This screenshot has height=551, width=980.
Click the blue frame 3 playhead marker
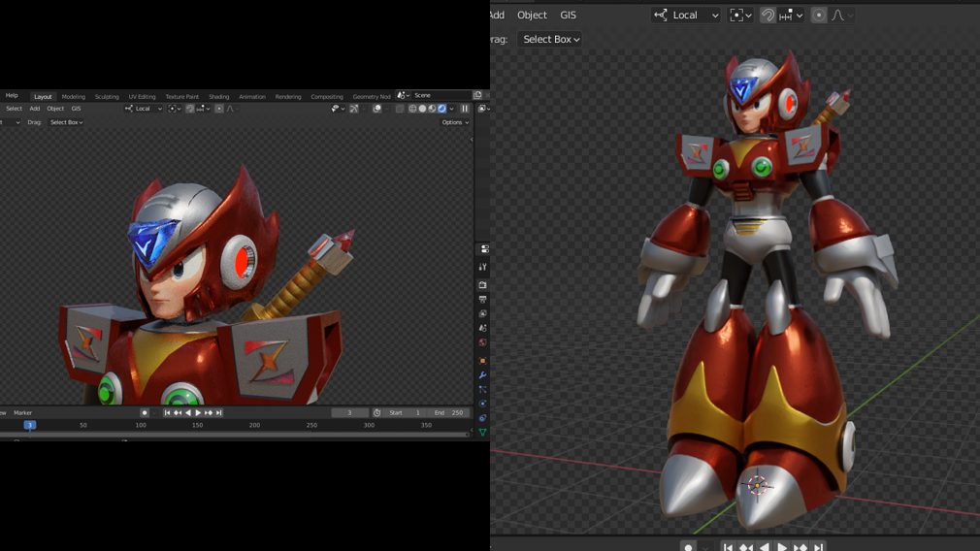pos(30,425)
